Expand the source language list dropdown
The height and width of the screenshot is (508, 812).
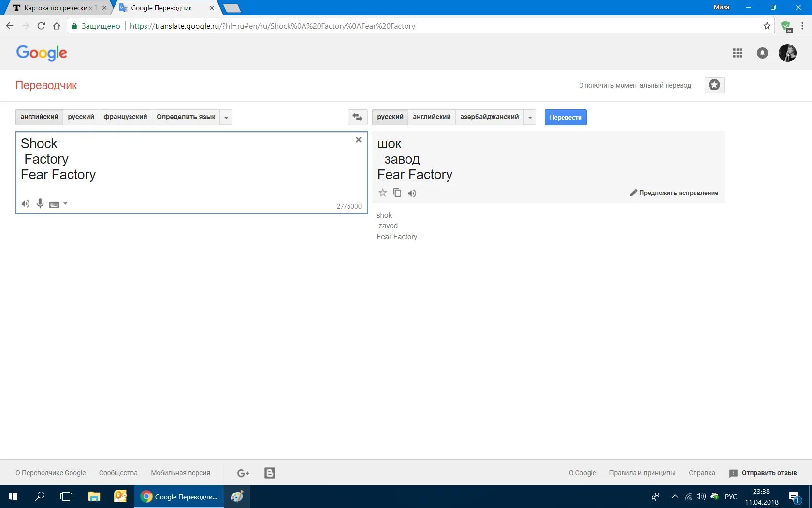(x=226, y=117)
